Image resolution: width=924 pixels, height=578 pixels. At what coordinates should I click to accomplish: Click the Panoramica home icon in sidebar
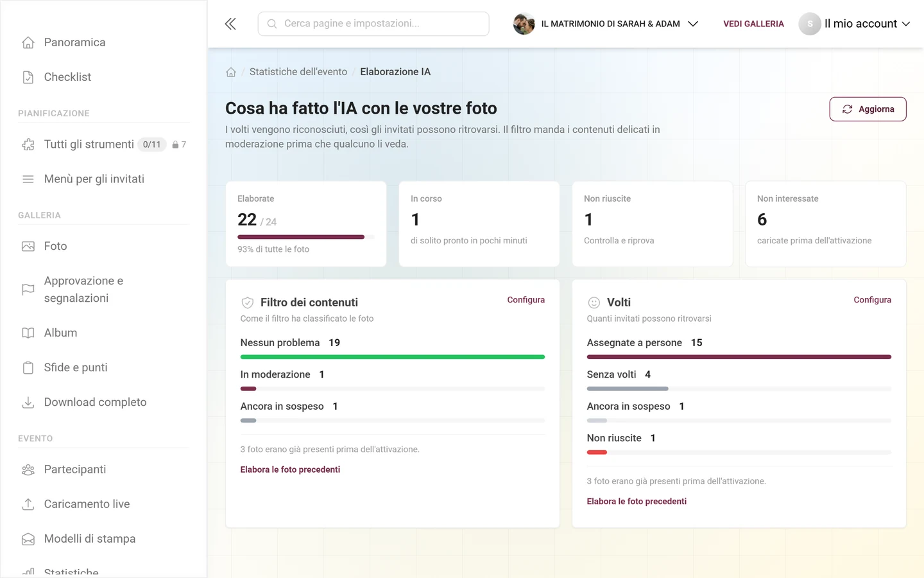pos(28,42)
